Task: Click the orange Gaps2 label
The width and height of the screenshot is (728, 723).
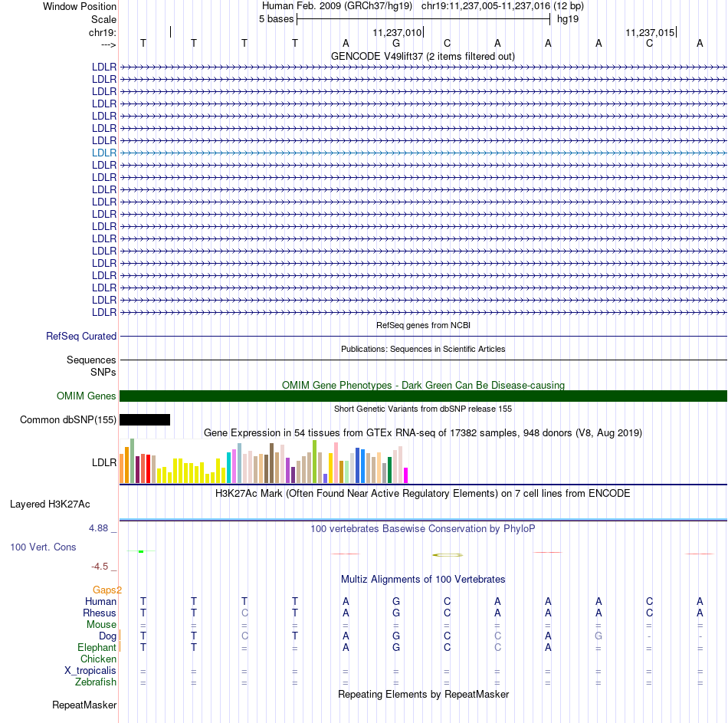Action: click(107, 590)
